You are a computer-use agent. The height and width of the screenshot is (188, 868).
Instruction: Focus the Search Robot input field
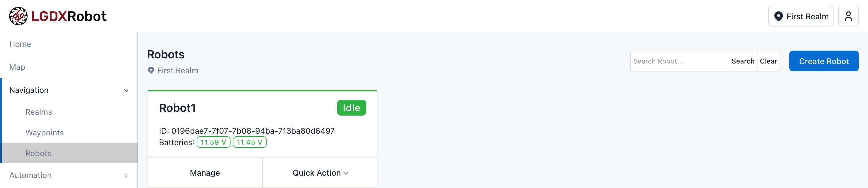click(680, 61)
